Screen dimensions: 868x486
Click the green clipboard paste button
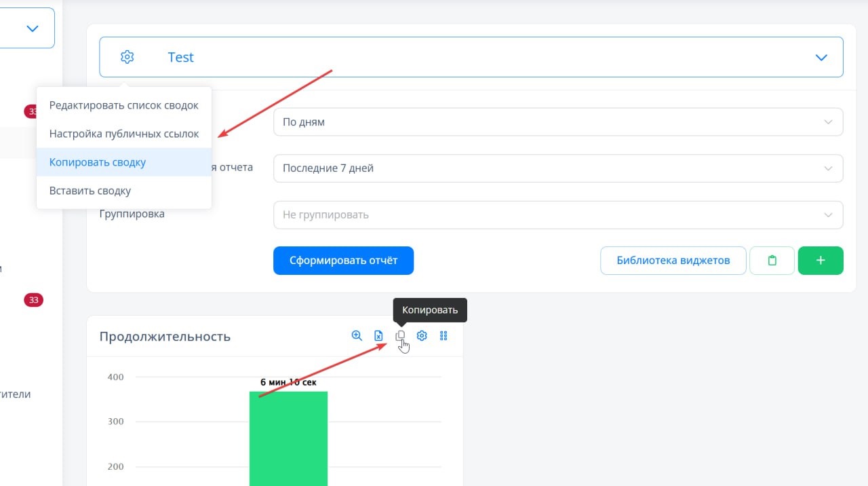772,261
